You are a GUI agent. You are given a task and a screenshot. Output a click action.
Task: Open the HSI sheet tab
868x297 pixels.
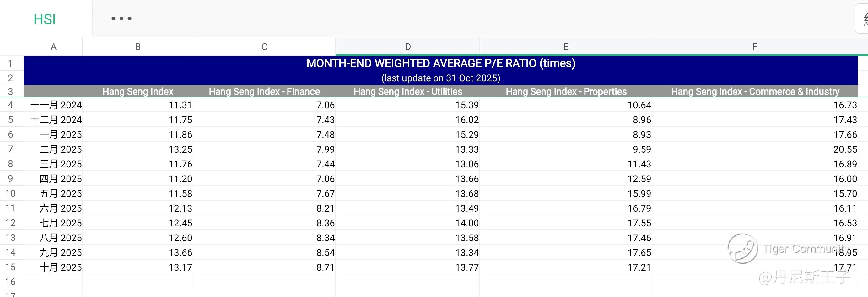click(45, 19)
